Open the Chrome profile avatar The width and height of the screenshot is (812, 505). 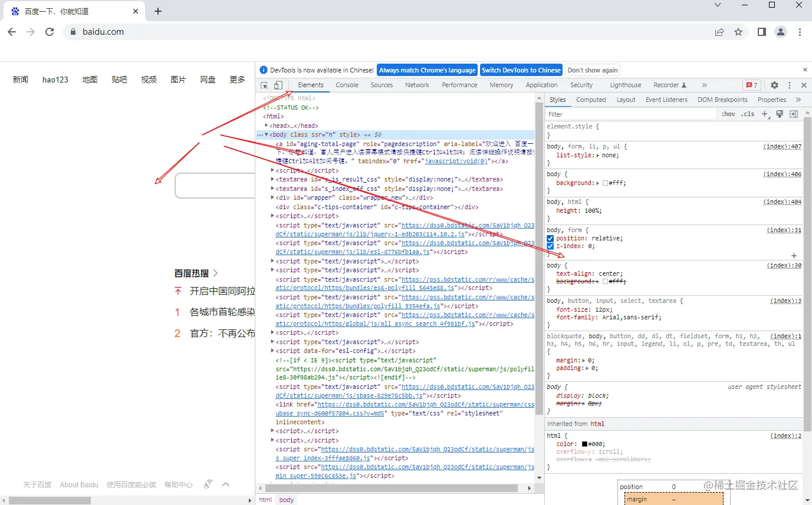[781, 32]
